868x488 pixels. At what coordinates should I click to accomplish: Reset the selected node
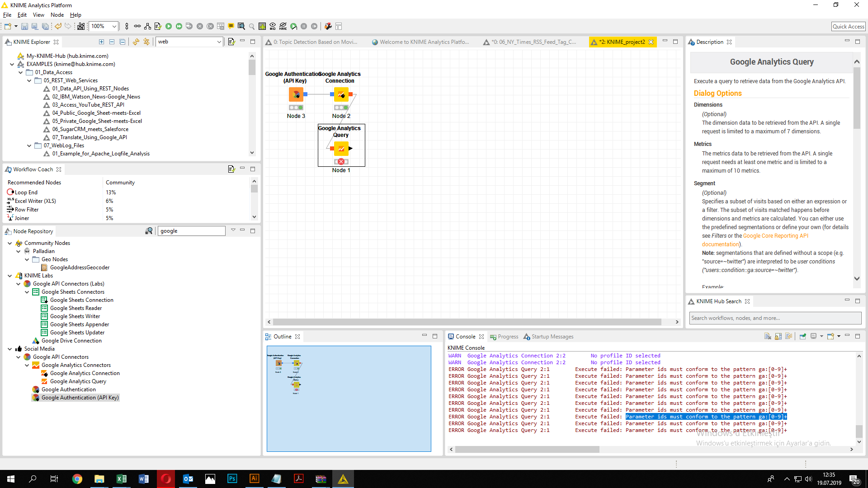(x=221, y=26)
